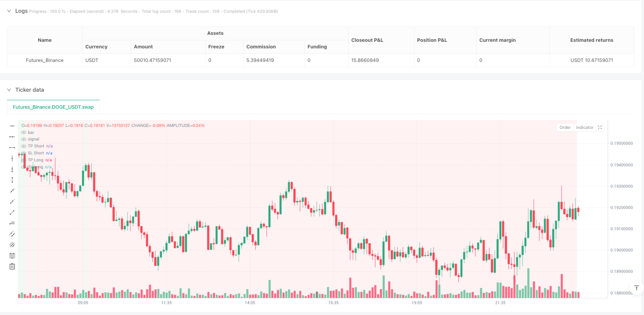
Task: Click the scroll-to-top arrow button
Action: [636, 288]
